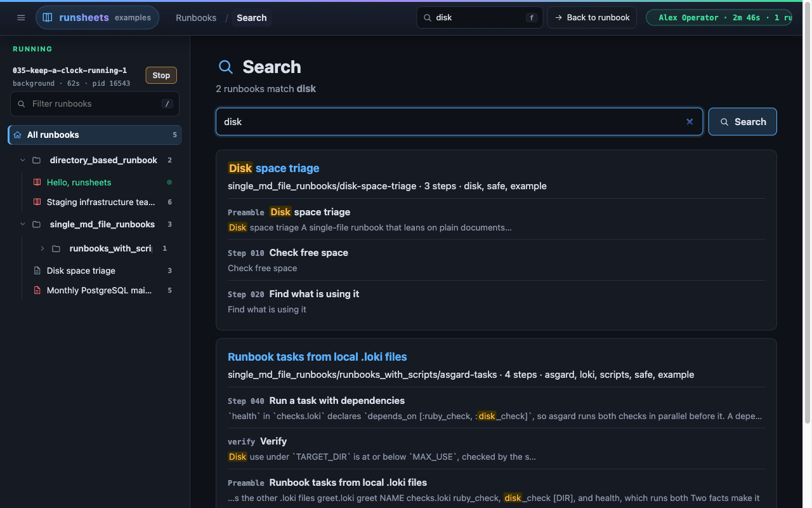Image resolution: width=812 pixels, height=508 pixels.
Task: Clear the disk search query
Action: (x=690, y=122)
